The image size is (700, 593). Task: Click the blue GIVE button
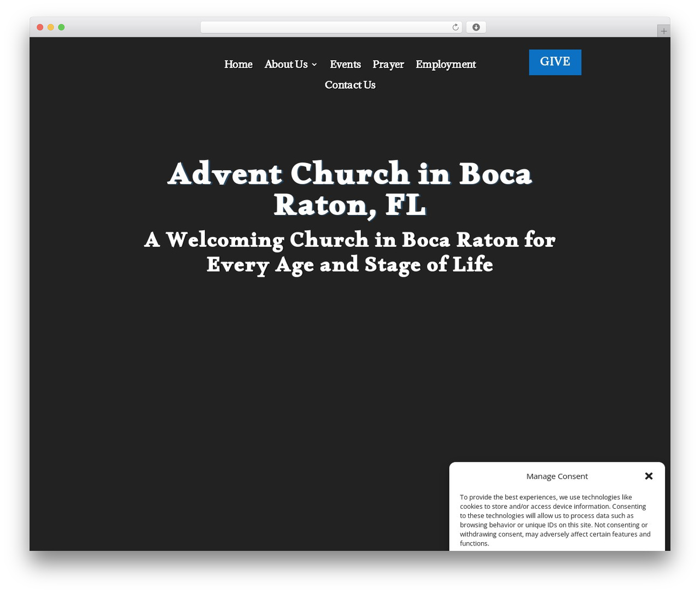(555, 62)
